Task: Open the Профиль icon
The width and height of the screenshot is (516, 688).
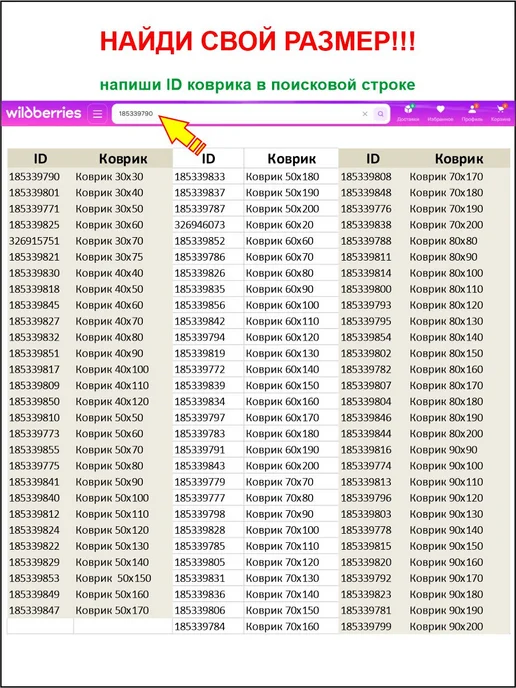Action: coord(472,113)
